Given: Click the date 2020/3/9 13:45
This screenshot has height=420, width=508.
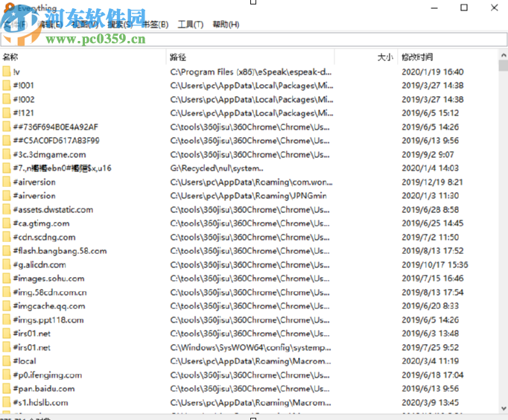Looking at the screenshot, I should tap(431, 403).
